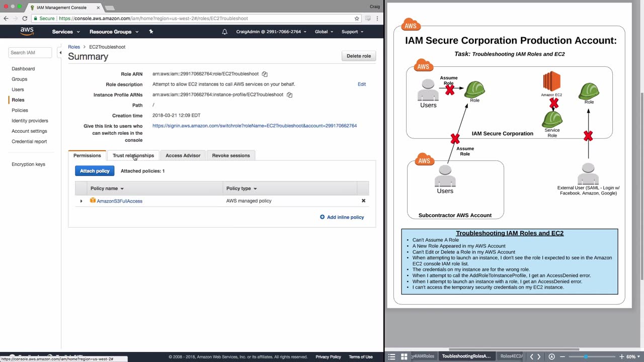
Task: Open the Roles4EC2 document tab
Action: coord(511,356)
